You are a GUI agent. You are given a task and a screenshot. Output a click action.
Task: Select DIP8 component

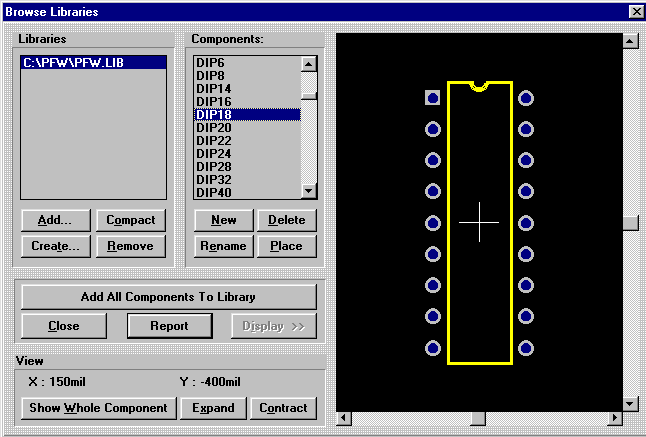click(247, 76)
